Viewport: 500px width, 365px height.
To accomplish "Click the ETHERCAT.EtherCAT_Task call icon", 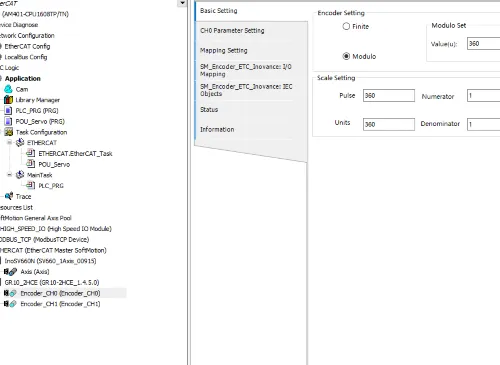I will 31,153.
